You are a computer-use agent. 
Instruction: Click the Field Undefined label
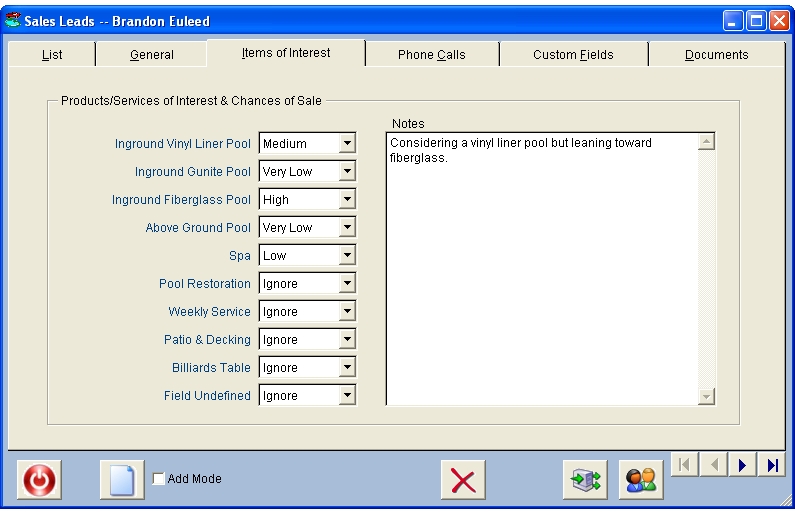[207, 395]
